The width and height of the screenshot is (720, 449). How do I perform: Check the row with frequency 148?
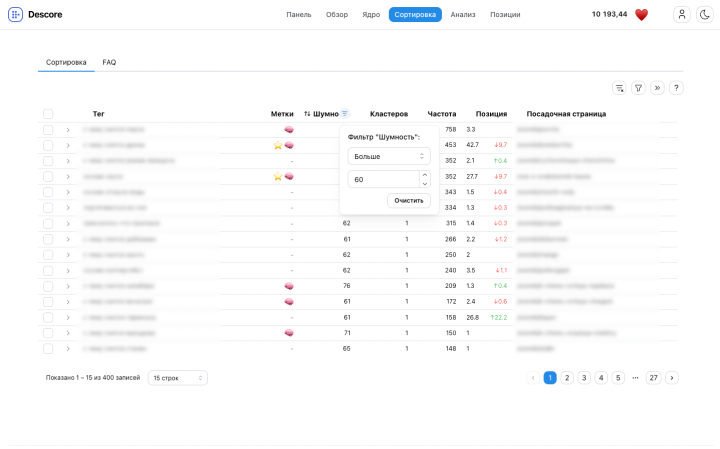point(48,348)
